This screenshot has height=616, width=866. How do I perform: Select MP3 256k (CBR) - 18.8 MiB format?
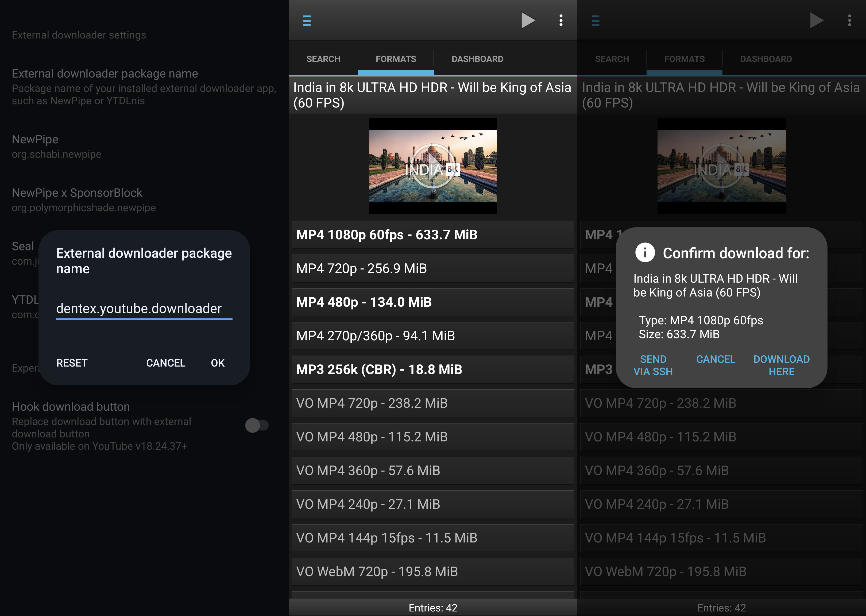[433, 369]
